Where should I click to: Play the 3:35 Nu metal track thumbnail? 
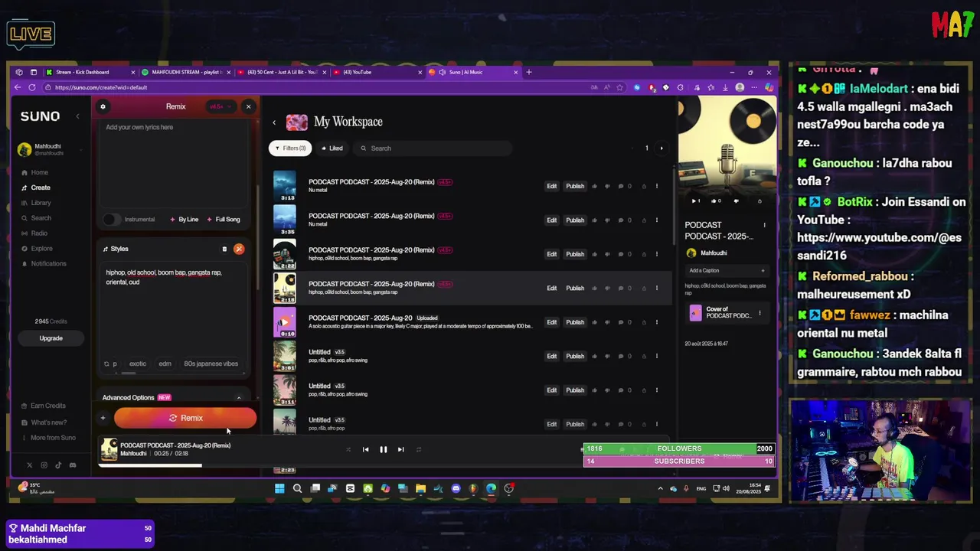[285, 220]
